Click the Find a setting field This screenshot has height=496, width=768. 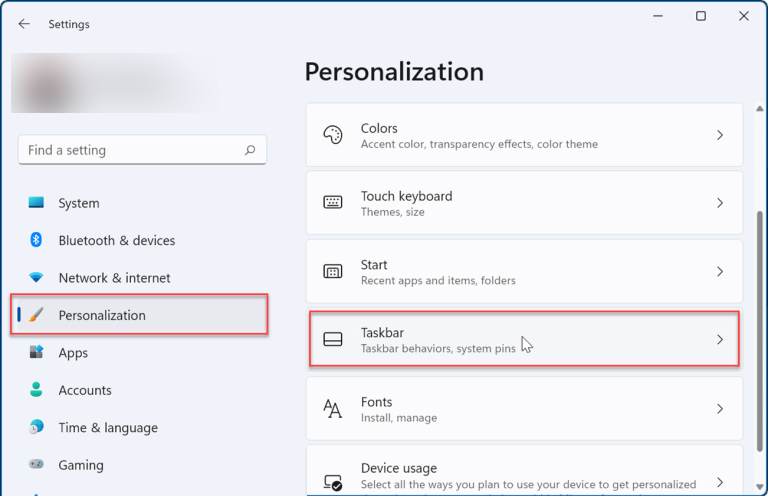142,150
